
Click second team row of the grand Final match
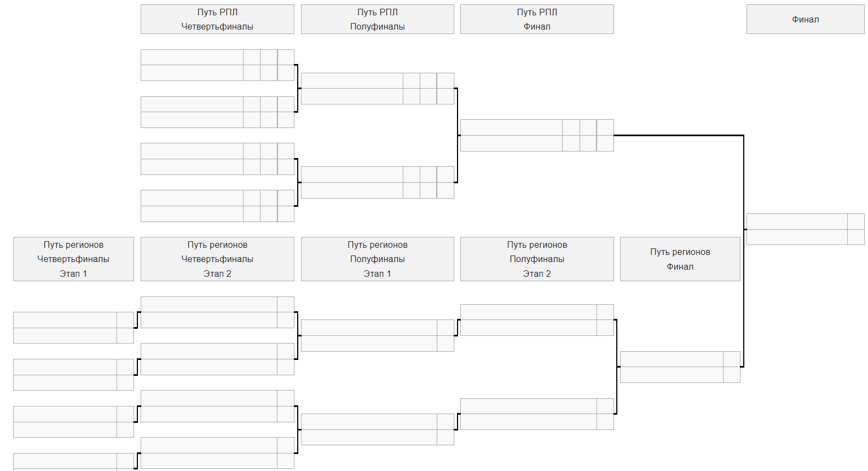click(x=797, y=237)
